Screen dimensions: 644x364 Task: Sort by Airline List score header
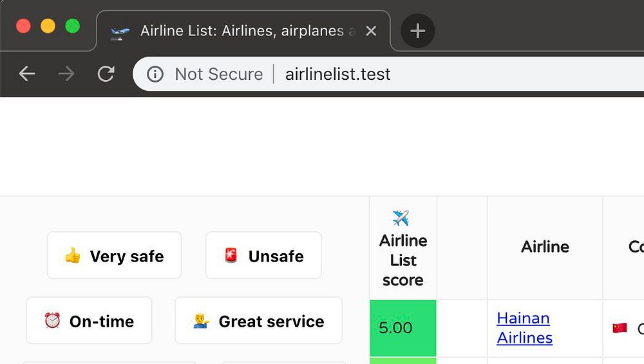[403, 260]
